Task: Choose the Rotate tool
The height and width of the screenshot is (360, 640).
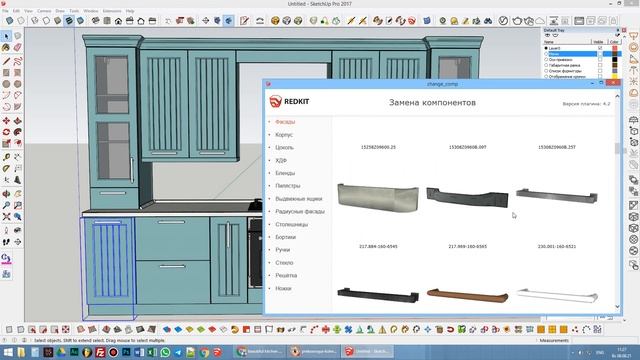Action: 6,132
